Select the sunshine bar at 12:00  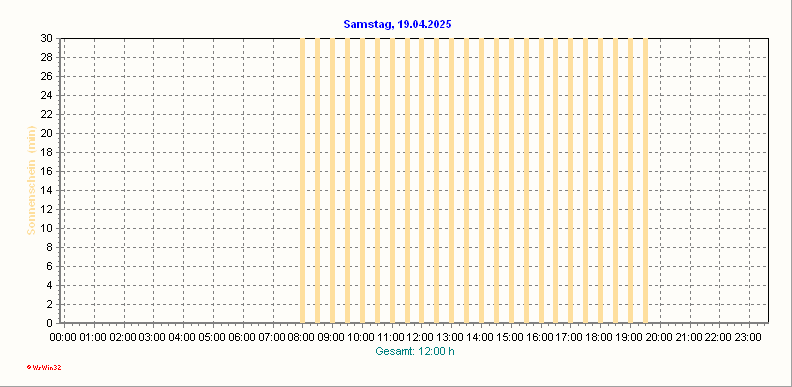coord(422,180)
